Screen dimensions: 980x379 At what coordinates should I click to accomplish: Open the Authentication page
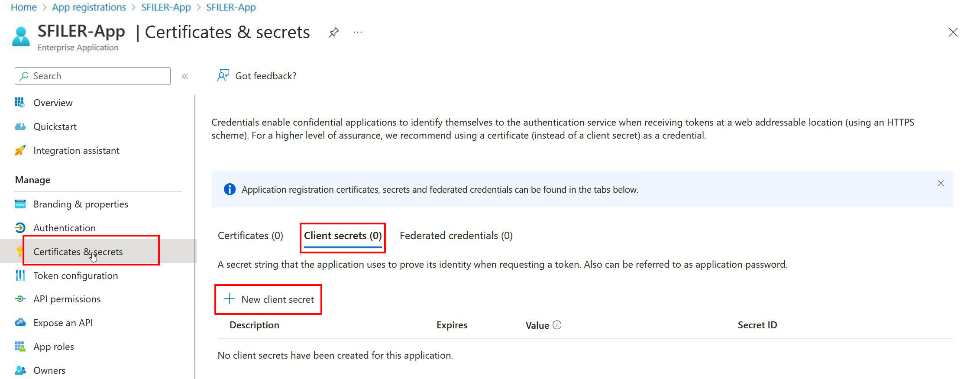65,228
